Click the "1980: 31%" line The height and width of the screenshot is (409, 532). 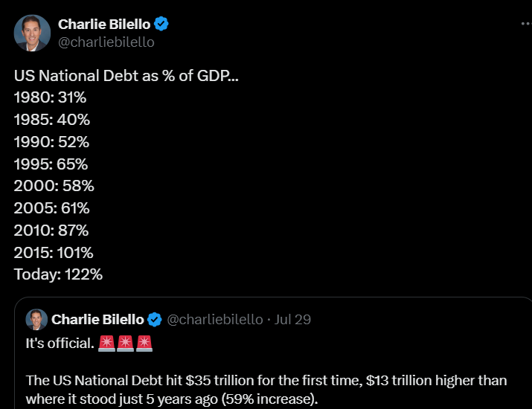pos(51,97)
